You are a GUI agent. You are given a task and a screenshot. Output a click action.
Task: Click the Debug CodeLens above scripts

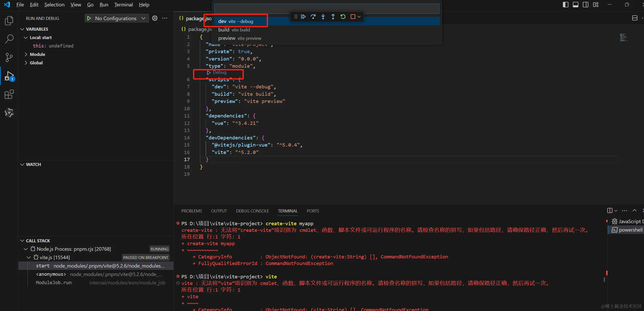(219, 72)
